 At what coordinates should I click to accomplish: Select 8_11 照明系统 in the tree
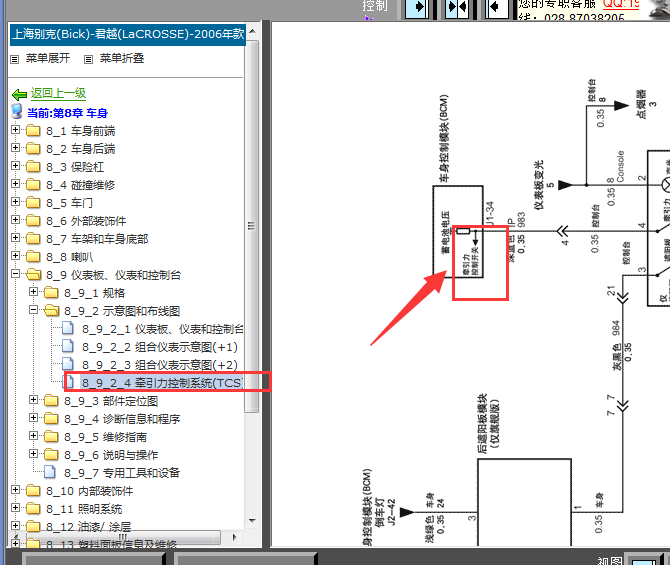[84, 509]
